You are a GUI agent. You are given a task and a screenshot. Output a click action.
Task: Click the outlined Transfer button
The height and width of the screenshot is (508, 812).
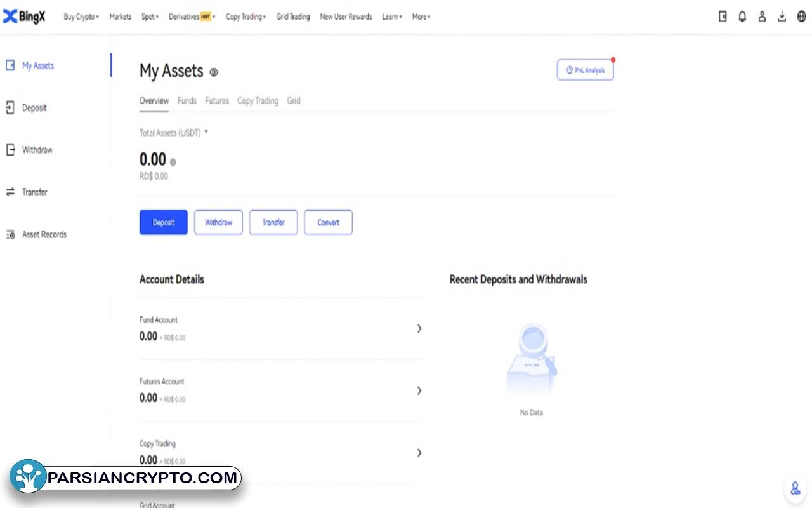point(273,222)
